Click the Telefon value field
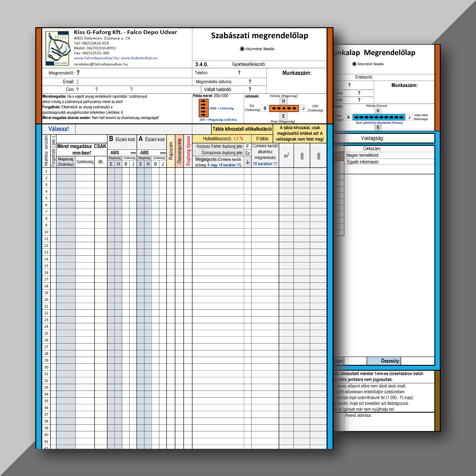The image size is (476, 476). pos(239,73)
